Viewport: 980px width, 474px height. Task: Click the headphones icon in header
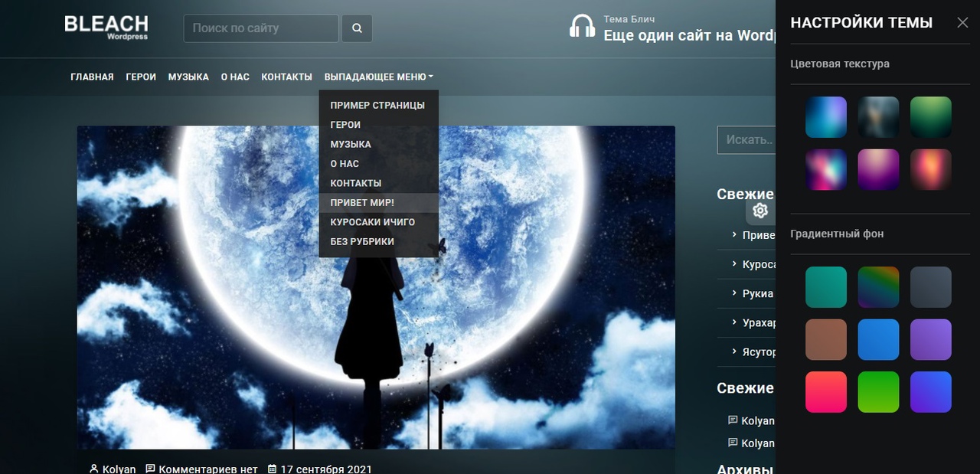click(x=583, y=27)
